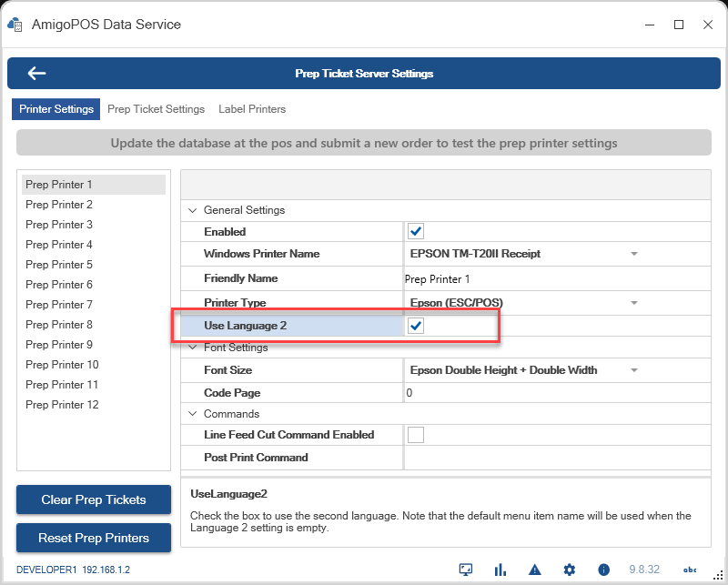Open the Printer Type dropdown
Screen dimensions: 728x585
point(634,302)
